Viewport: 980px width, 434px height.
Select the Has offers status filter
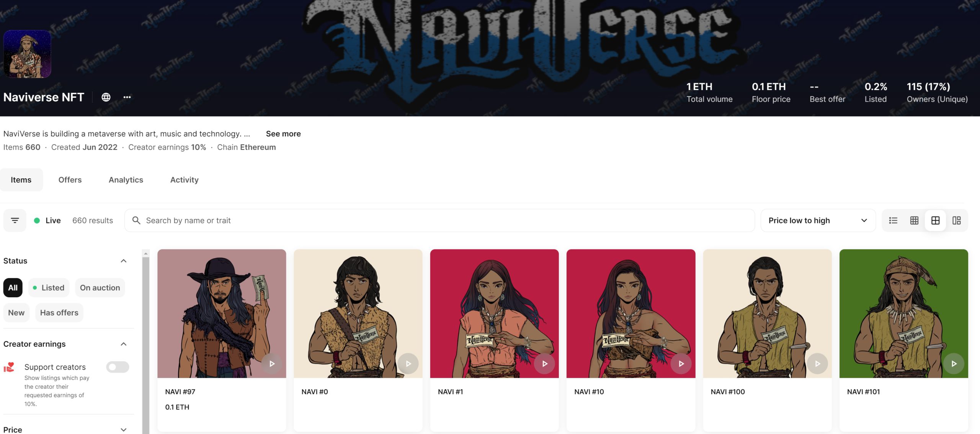[59, 313]
